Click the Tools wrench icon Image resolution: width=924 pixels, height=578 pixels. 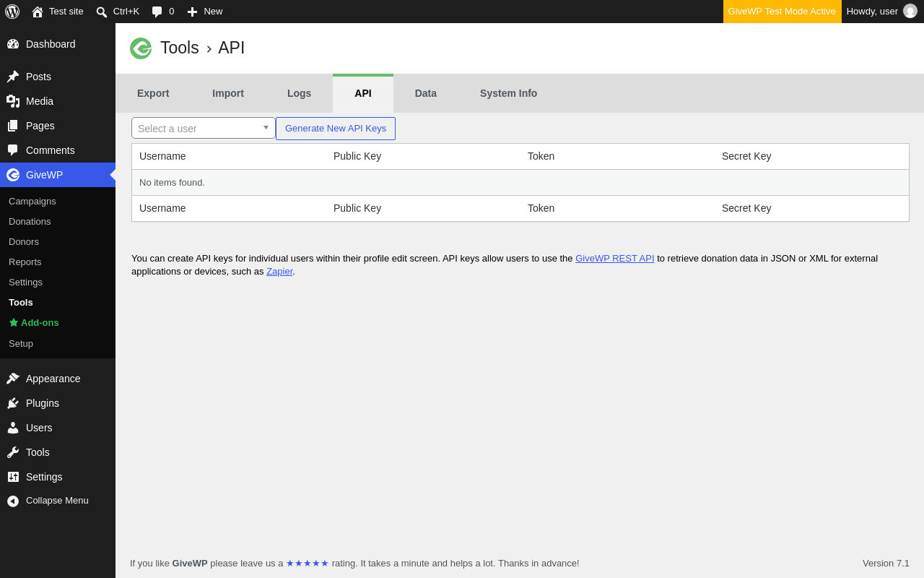[x=13, y=452]
